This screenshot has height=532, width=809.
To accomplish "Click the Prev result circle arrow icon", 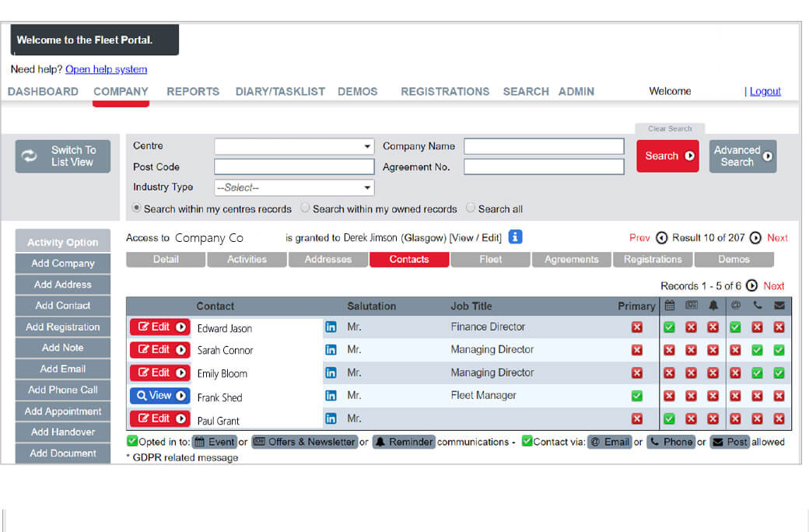I will point(661,238).
